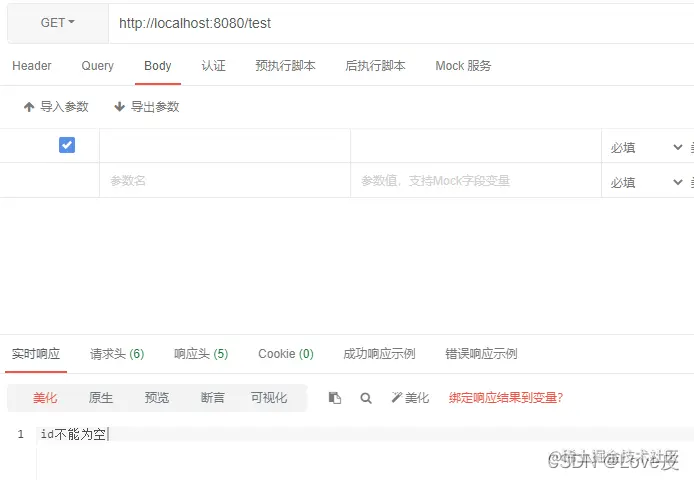Screen dimensions: 694x480
Task: Switch to the Query tab
Action: 97,66
